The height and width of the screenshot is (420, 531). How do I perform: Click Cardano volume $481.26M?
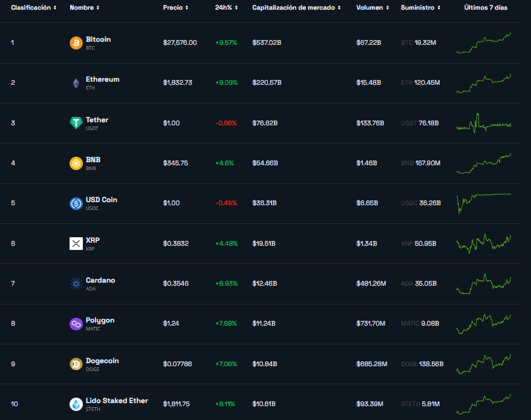tap(371, 283)
